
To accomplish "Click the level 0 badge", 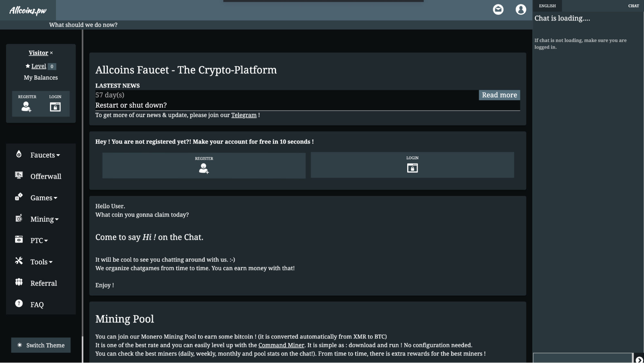I will point(52,66).
